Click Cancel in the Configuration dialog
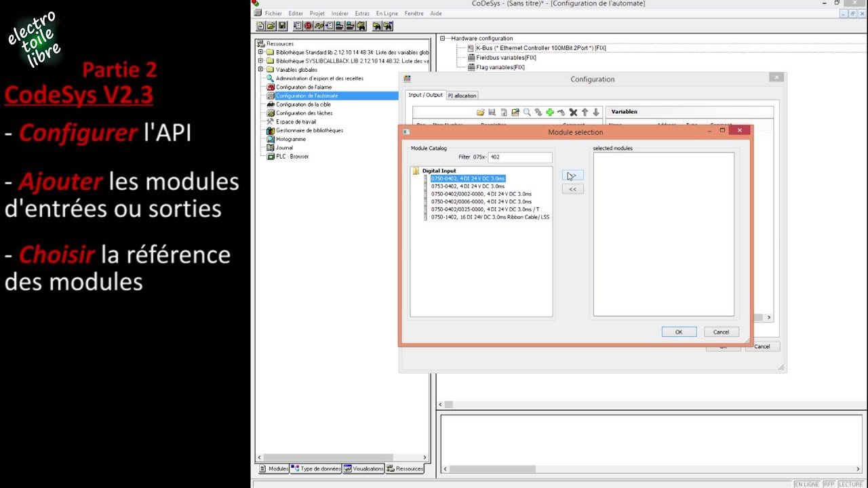This screenshot has height=488, width=868. pyautogui.click(x=762, y=346)
